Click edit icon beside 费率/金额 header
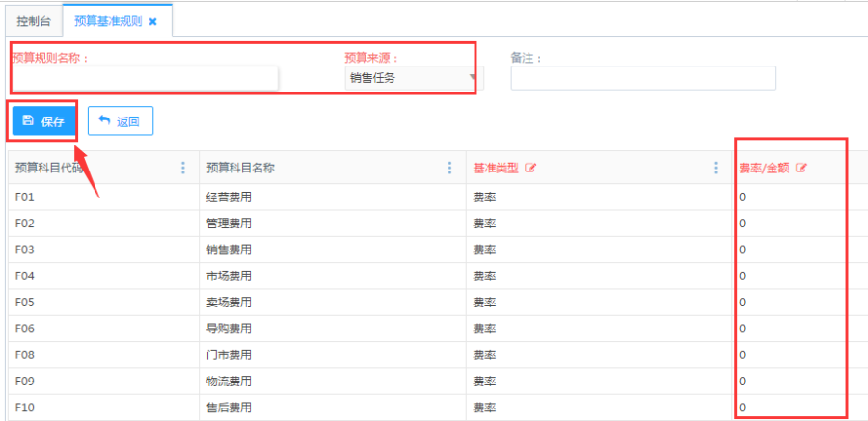This screenshot has width=868, height=421. (x=800, y=168)
